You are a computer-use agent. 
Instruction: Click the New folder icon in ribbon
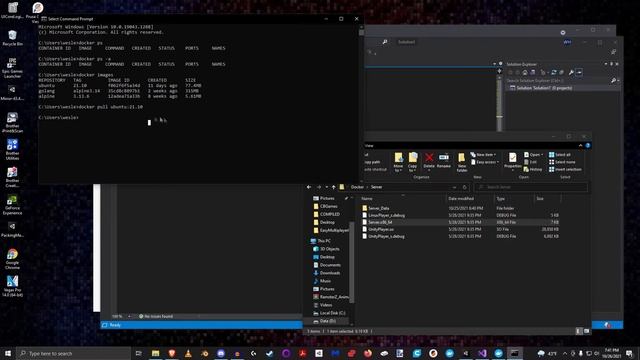click(462, 162)
